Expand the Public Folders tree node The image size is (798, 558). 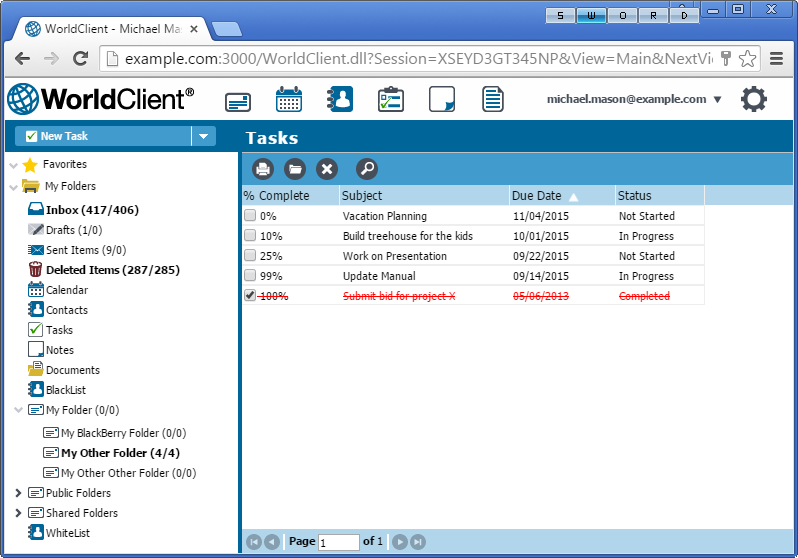pos(18,493)
